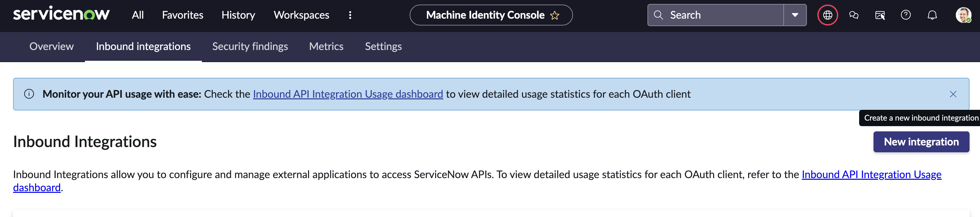The width and height of the screenshot is (980, 217).
Task: Open the History menu
Action: coord(238,15)
